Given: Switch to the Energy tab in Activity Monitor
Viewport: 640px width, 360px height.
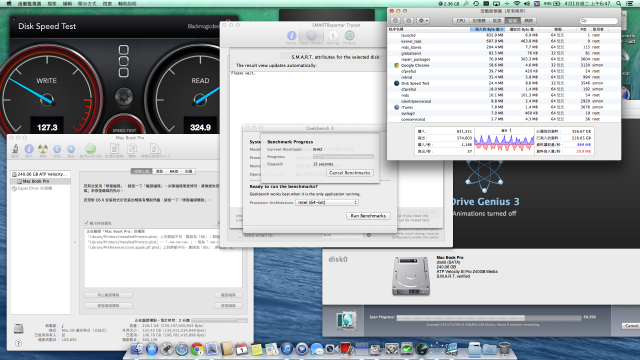Looking at the screenshot, I should point(497,20).
